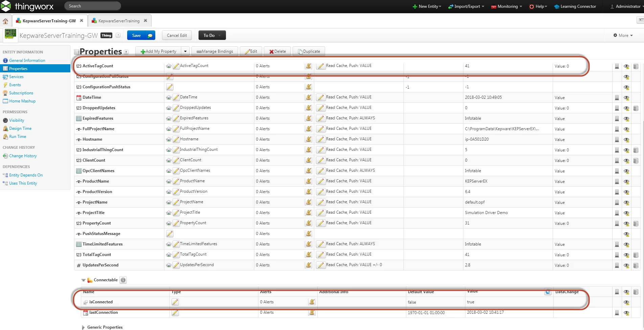This screenshot has width=644, height=330.
Task: Close the KepwareServerTraining tab
Action: [145, 21]
